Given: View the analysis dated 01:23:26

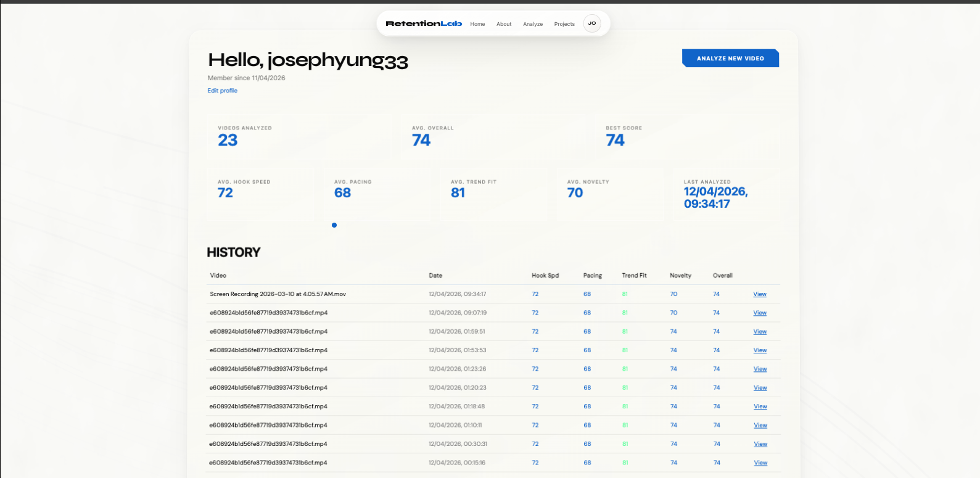Looking at the screenshot, I should click(x=760, y=369).
